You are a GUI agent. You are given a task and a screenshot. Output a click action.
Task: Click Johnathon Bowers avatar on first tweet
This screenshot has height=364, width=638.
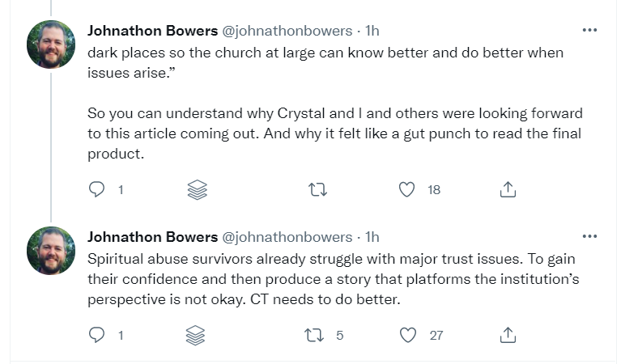51,44
